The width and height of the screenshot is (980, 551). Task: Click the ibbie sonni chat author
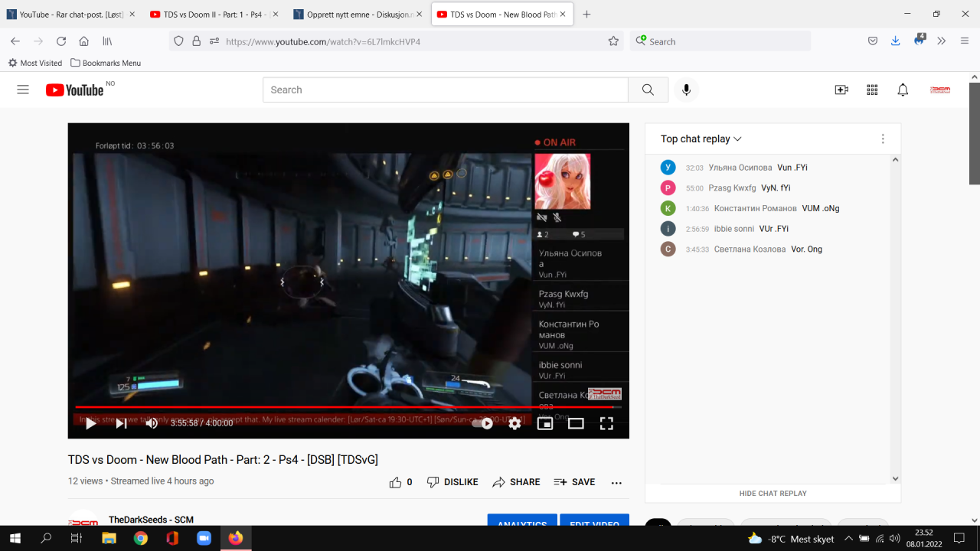tap(734, 229)
